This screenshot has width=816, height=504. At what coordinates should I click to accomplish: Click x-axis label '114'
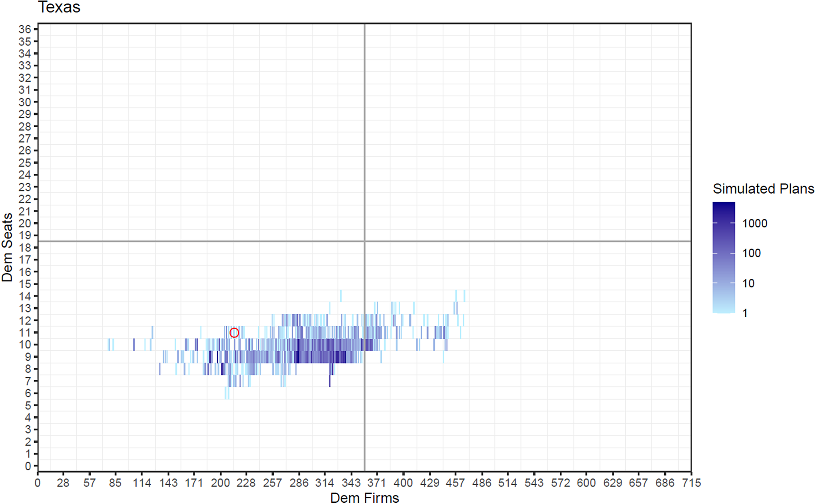point(142,483)
